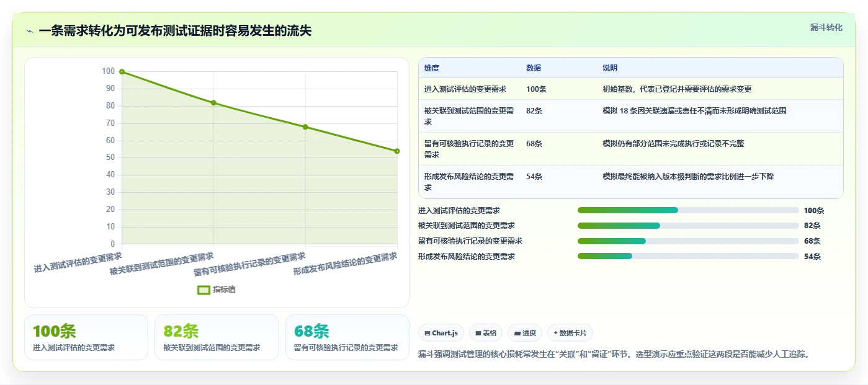Viewport: 868px width, 385px height.
Task: Click description 初始基数，代表已登记并需要评估的需求变更
Action: tap(677, 89)
